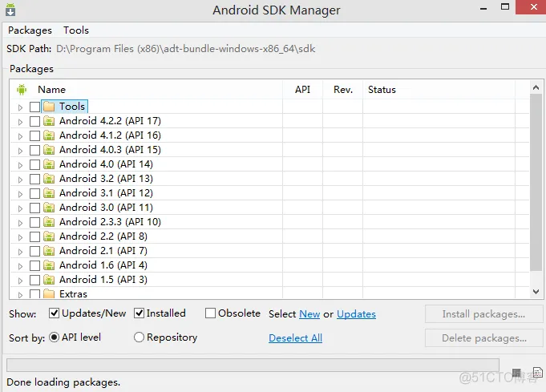Click the Delete packages button

point(483,338)
